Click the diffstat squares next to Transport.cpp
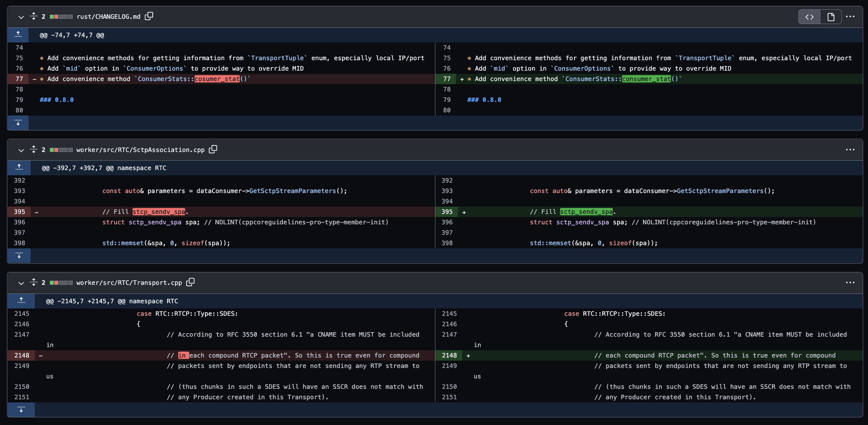 tap(61, 283)
